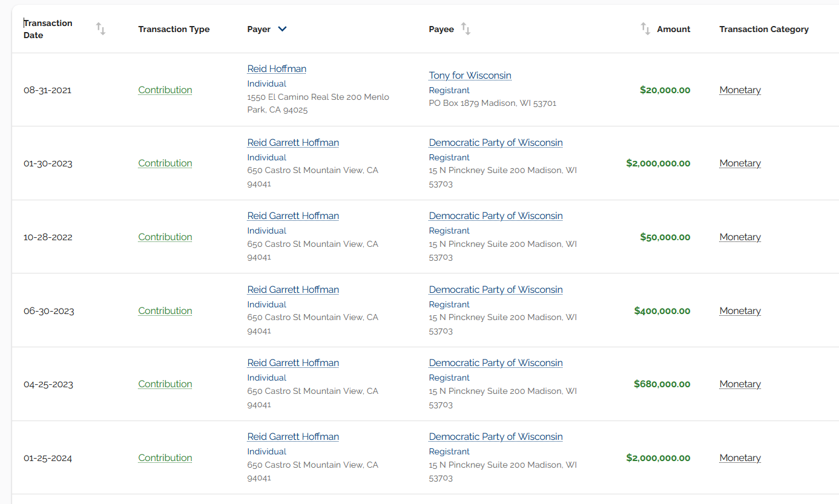Sort by Transaction Date arrows icon

pos(100,29)
